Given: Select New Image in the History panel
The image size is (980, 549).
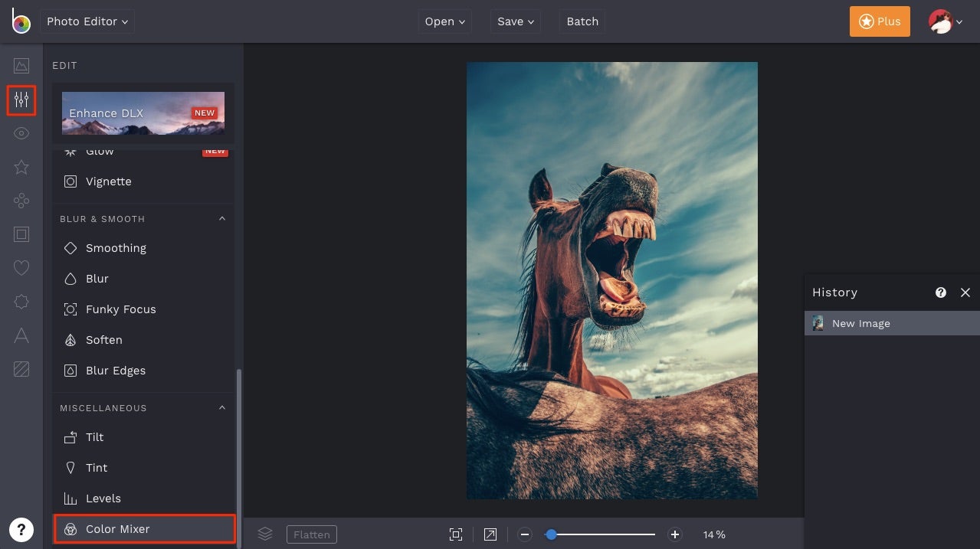Looking at the screenshot, I should tap(860, 322).
